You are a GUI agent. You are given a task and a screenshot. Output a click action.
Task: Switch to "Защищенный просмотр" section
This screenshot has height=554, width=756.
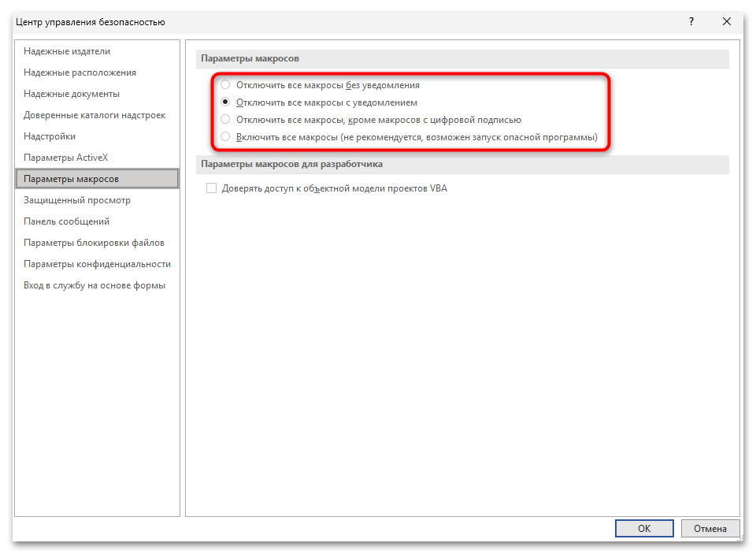[x=98, y=200]
